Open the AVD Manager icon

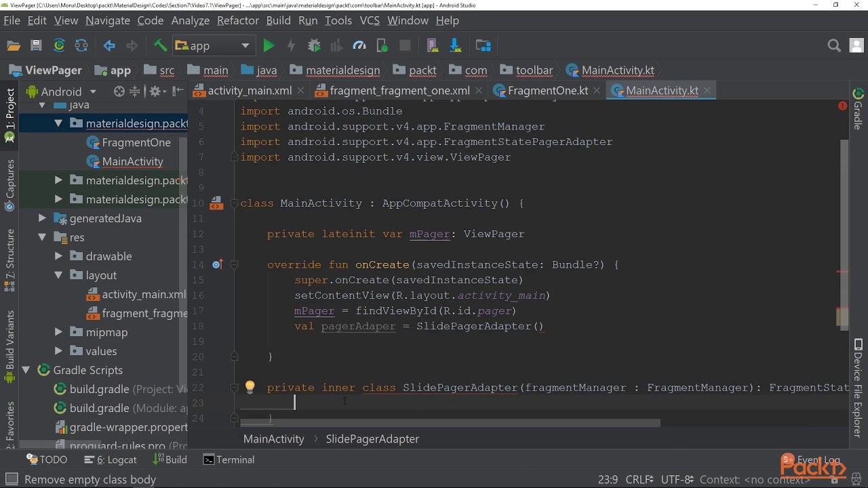(x=433, y=45)
